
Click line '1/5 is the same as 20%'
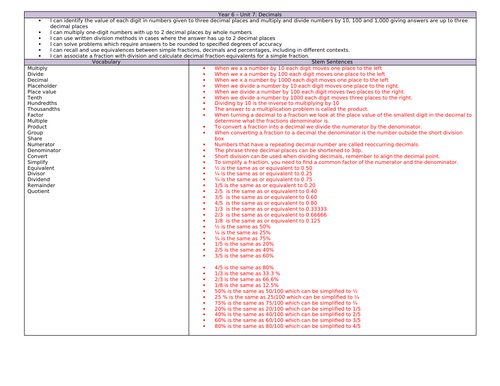244,244
